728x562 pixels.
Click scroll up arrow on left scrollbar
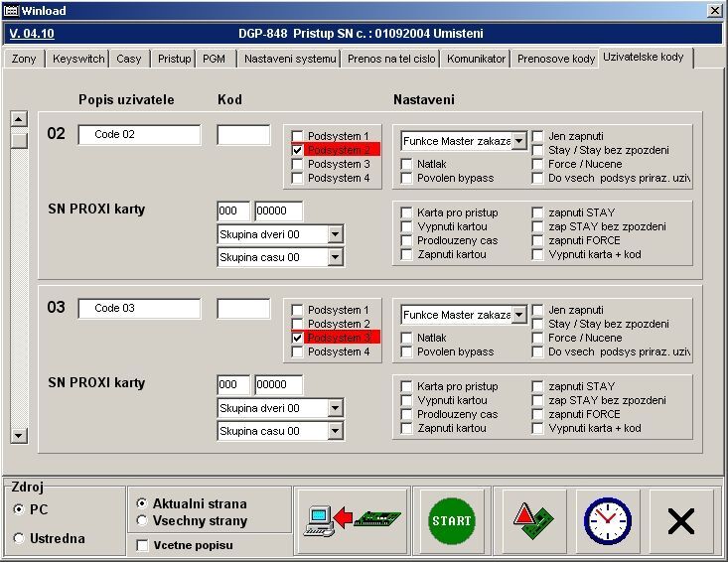18,118
